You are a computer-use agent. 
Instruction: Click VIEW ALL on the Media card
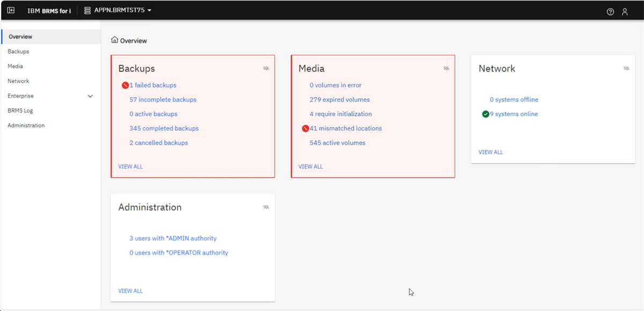click(x=310, y=167)
